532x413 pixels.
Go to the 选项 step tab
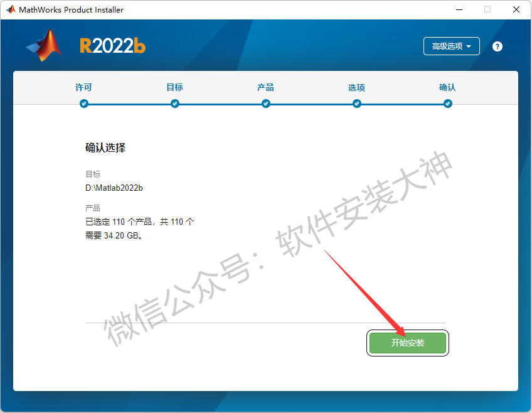(356, 87)
